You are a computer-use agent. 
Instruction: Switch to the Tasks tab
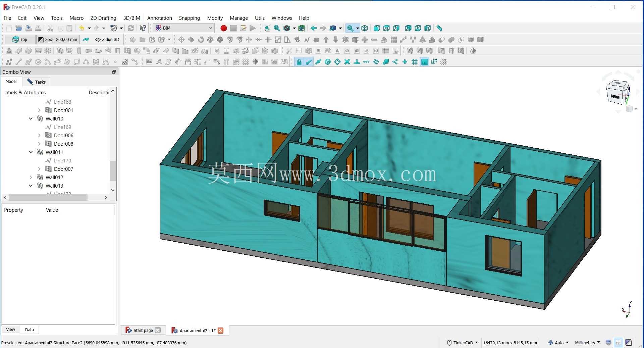click(x=37, y=82)
